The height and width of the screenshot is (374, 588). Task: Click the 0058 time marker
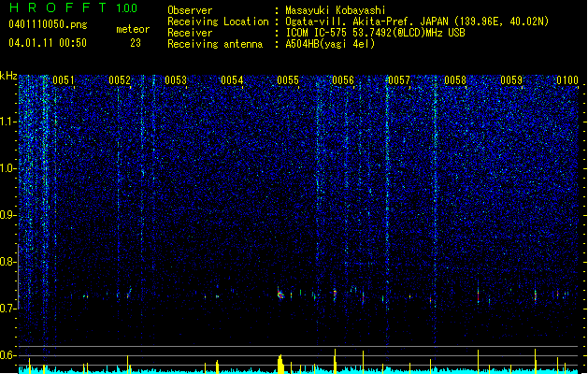(x=455, y=80)
